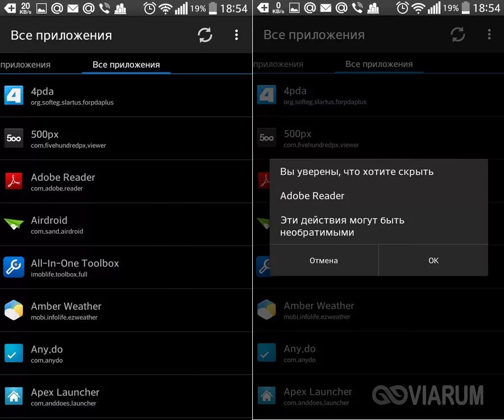Tap 'com.anydo' package name in left list
The image size is (504, 420).
(47, 360)
